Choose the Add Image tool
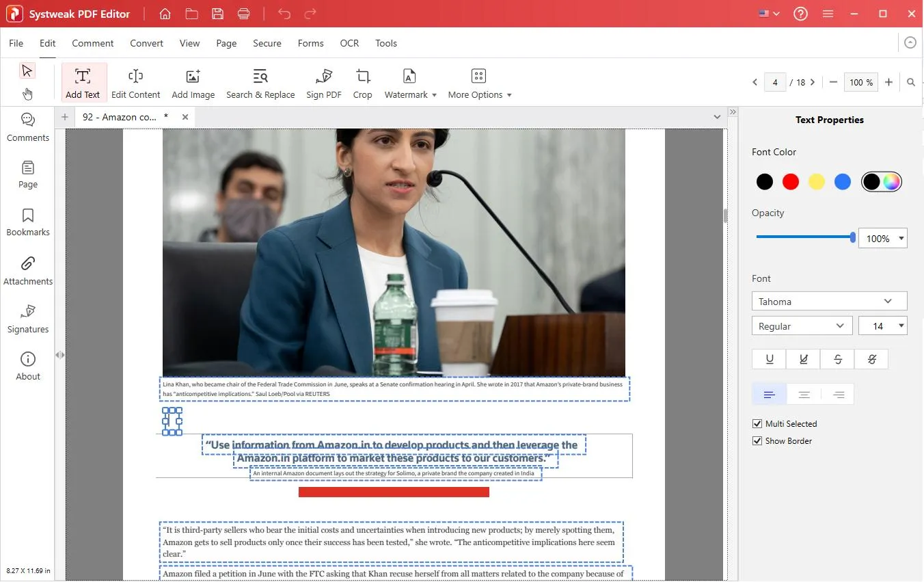The width and height of the screenshot is (924, 582). coord(193,83)
